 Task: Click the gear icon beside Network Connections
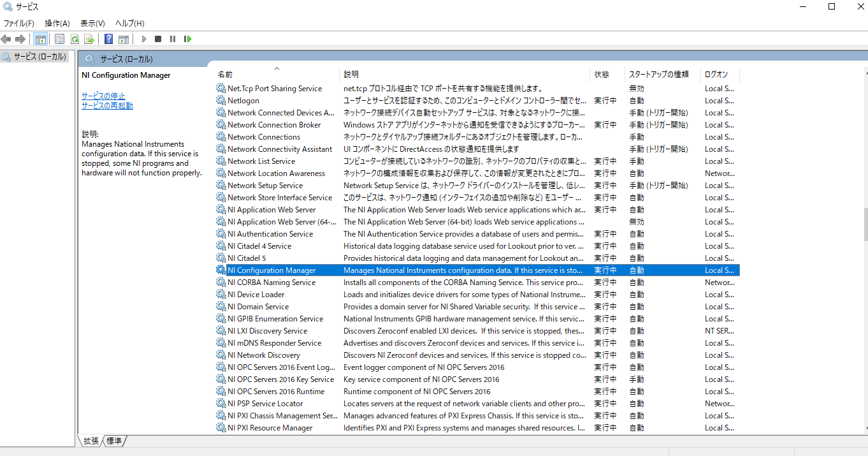(x=221, y=136)
